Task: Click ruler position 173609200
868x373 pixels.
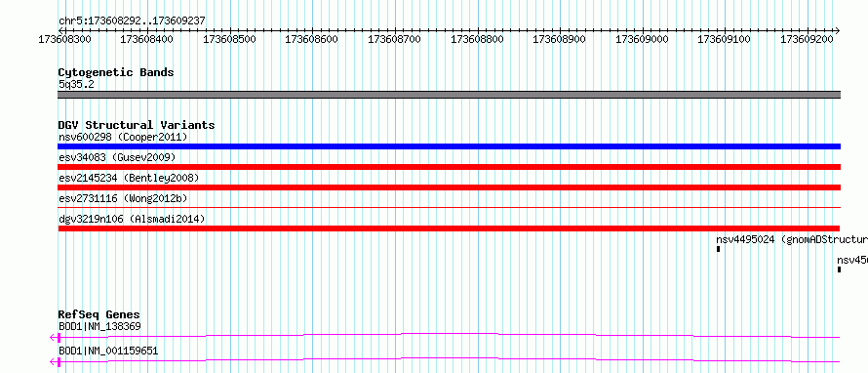Action: click(x=808, y=39)
